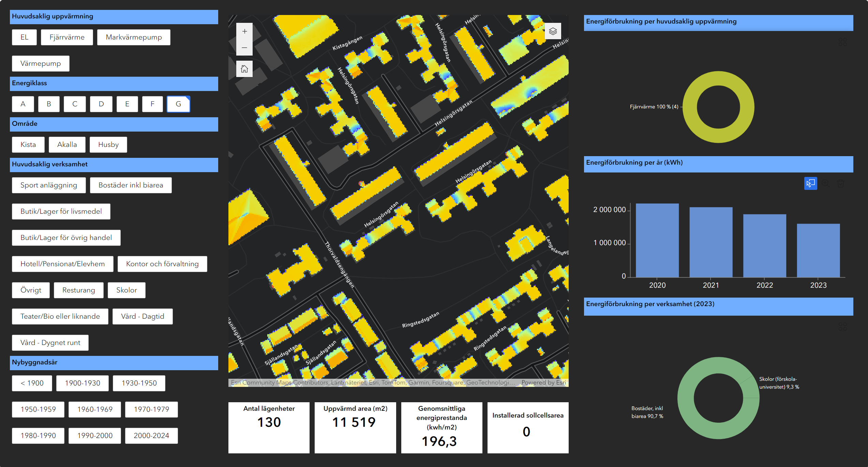Screen dimensions: 868x467
Task: Select energy class C
Action: 75,104
